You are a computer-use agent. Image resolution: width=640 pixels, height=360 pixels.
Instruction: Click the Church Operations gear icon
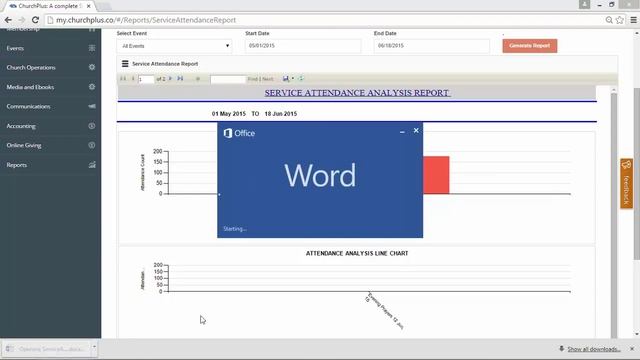click(92, 67)
